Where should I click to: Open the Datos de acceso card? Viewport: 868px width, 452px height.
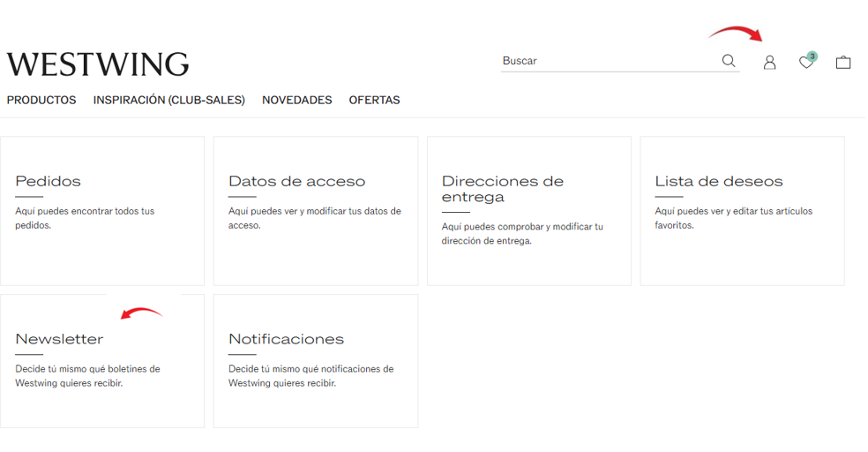pos(316,211)
